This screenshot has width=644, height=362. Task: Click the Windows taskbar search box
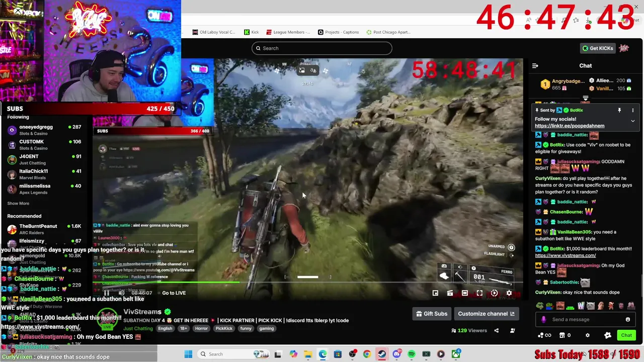click(232, 354)
